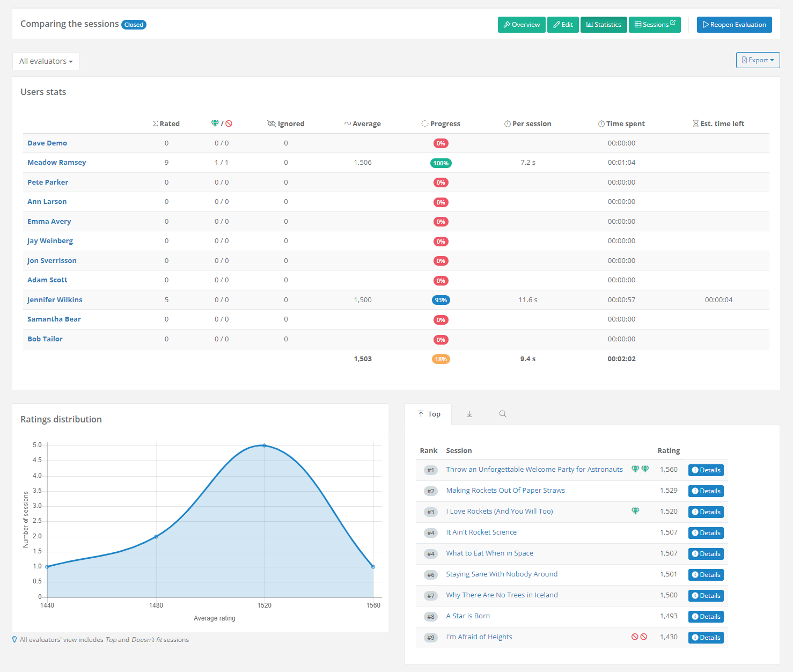Viewport: 793px width, 672px height.
Task: Click the Edit button
Action: [x=563, y=25]
